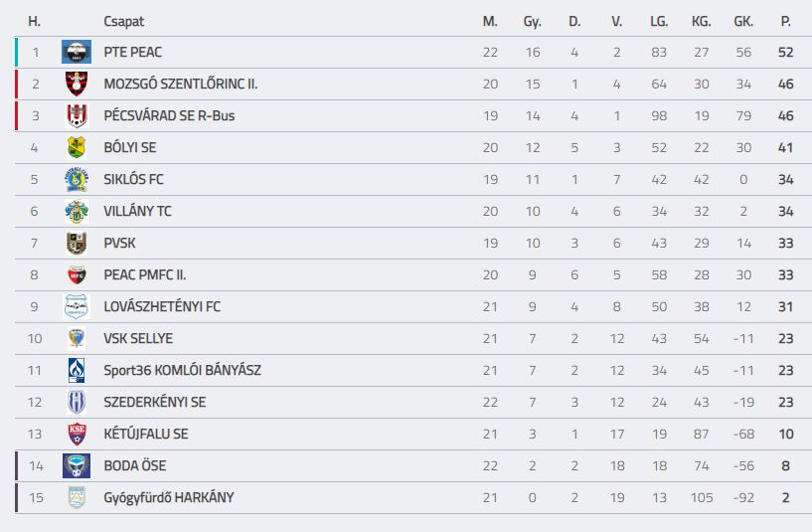Screen dimensions: 812x532
Task: Click the Szederkényi SE blue striped crest
Action: coord(77,403)
